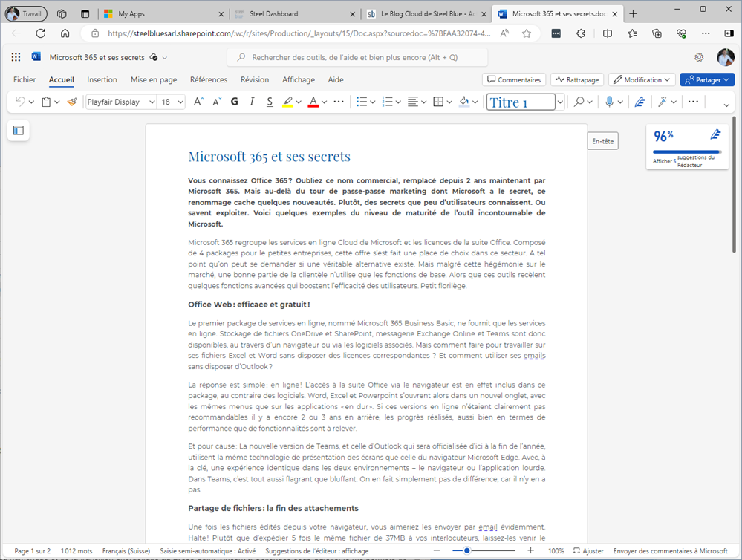Start Read Aloud in the address bar
The image size is (742, 560).
[505, 33]
